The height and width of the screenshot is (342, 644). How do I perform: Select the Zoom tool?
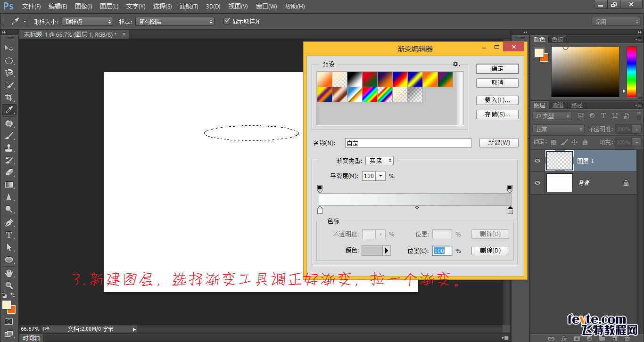[9, 285]
